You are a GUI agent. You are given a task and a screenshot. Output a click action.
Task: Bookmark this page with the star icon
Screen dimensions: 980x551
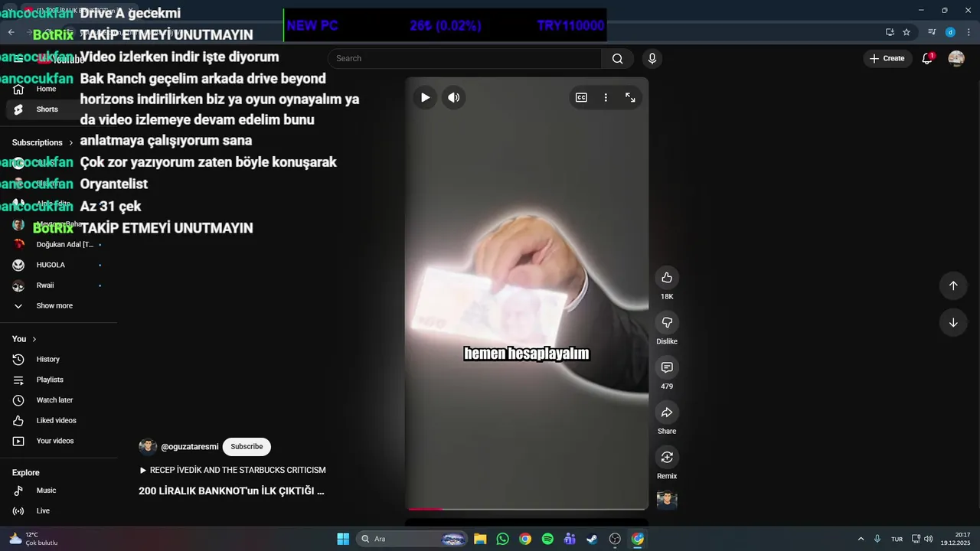tap(906, 32)
